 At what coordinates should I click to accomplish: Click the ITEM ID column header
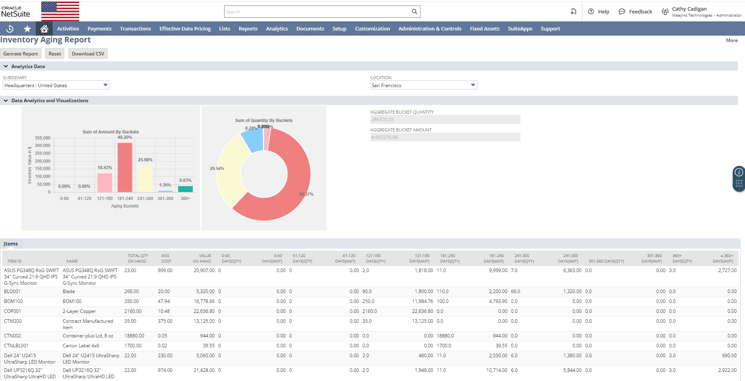pos(14,261)
